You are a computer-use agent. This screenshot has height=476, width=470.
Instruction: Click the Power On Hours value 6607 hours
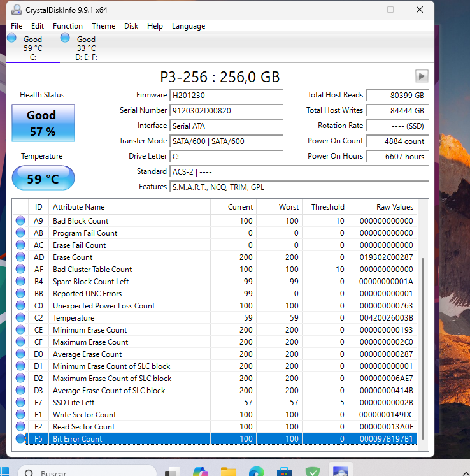pos(397,156)
